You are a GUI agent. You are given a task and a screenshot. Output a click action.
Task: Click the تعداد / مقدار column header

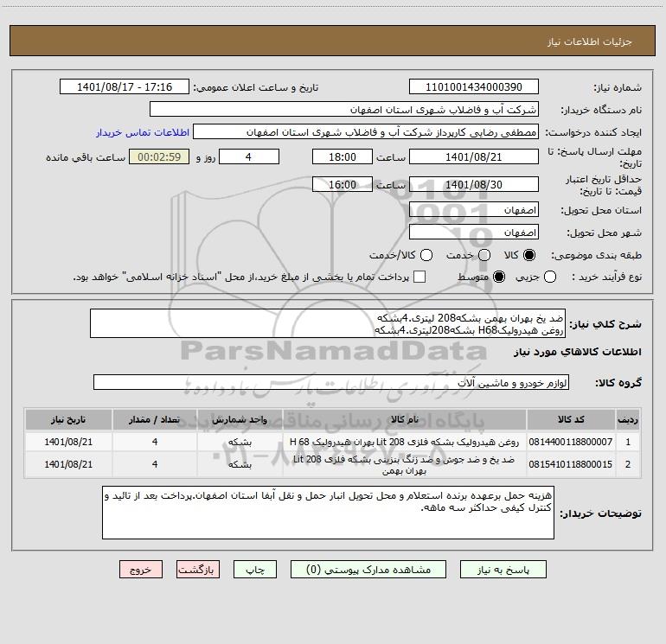point(155,419)
